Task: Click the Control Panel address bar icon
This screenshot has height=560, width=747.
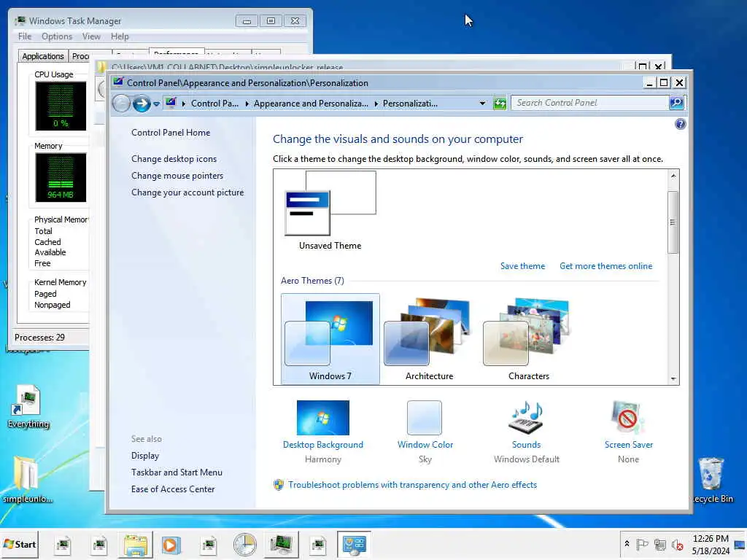Action: coord(171,102)
